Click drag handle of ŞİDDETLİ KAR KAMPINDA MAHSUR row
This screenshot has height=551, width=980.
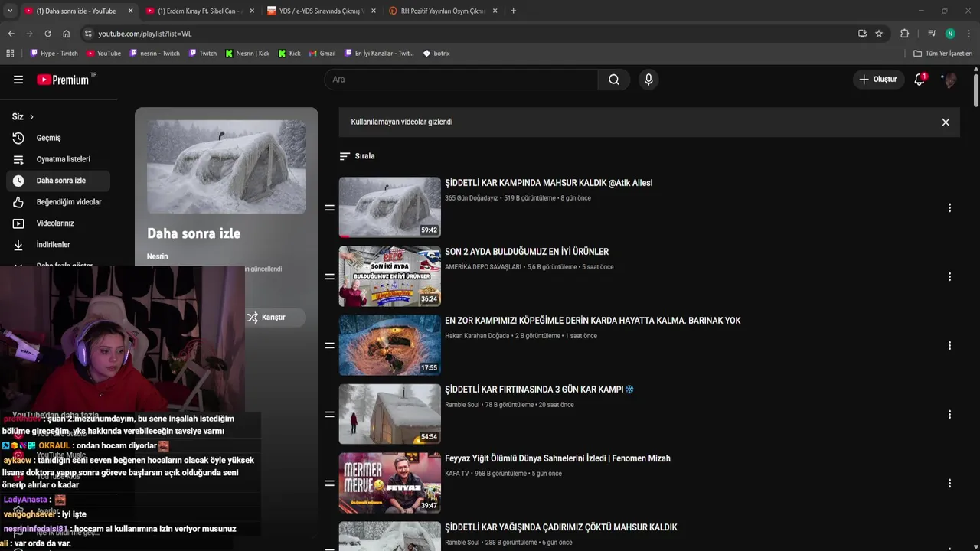pyautogui.click(x=330, y=207)
